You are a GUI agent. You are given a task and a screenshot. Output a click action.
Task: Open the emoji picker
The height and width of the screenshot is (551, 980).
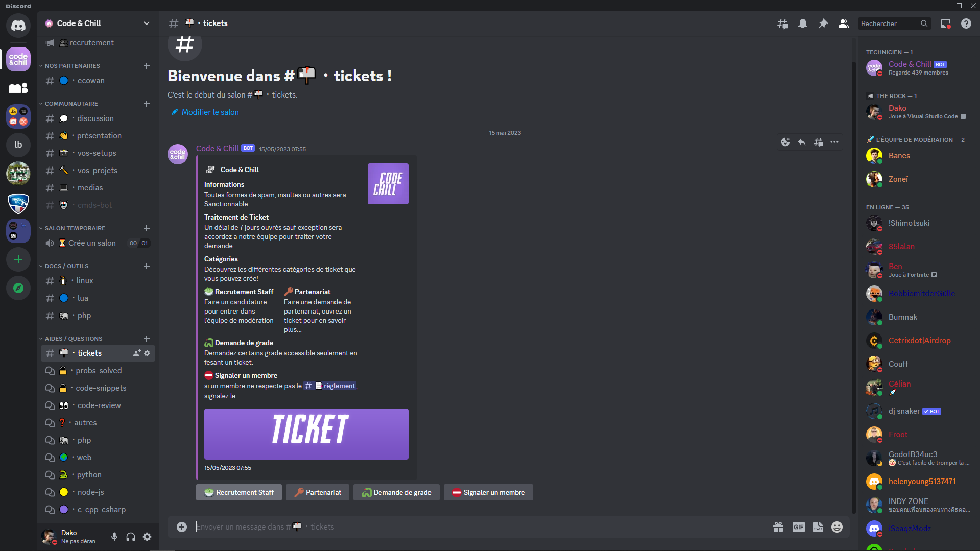(x=836, y=526)
